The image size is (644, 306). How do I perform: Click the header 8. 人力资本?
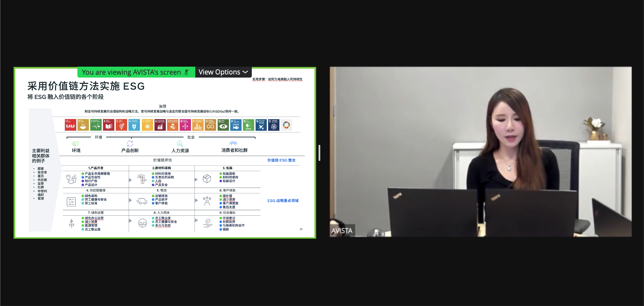(x=161, y=213)
